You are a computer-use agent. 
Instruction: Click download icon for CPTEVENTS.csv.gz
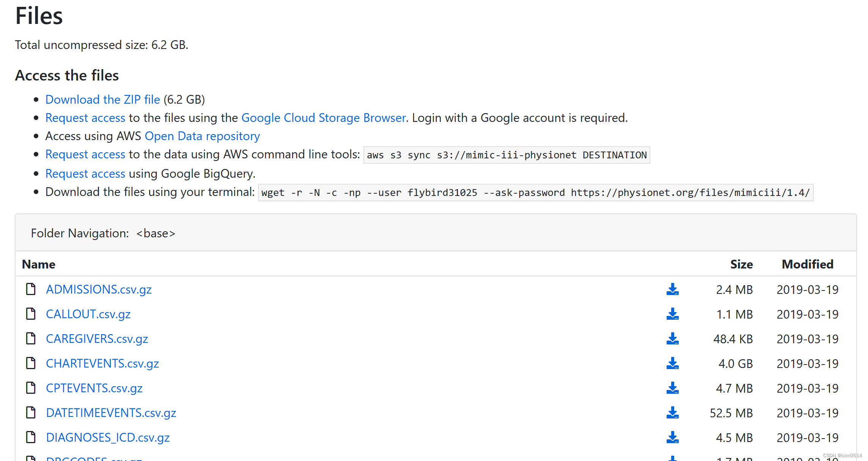coord(672,388)
